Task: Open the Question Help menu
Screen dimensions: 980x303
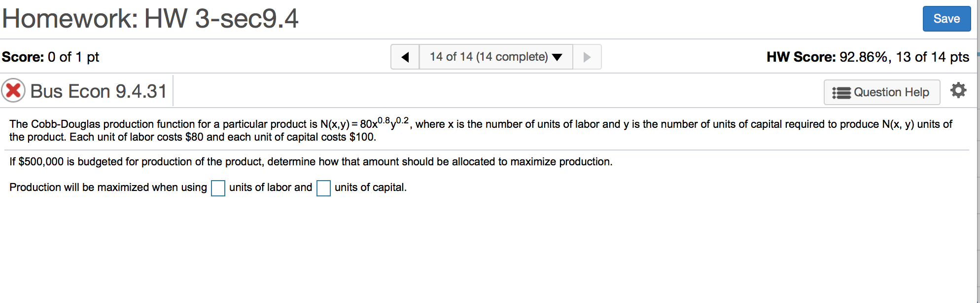Action: tap(882, 92)
